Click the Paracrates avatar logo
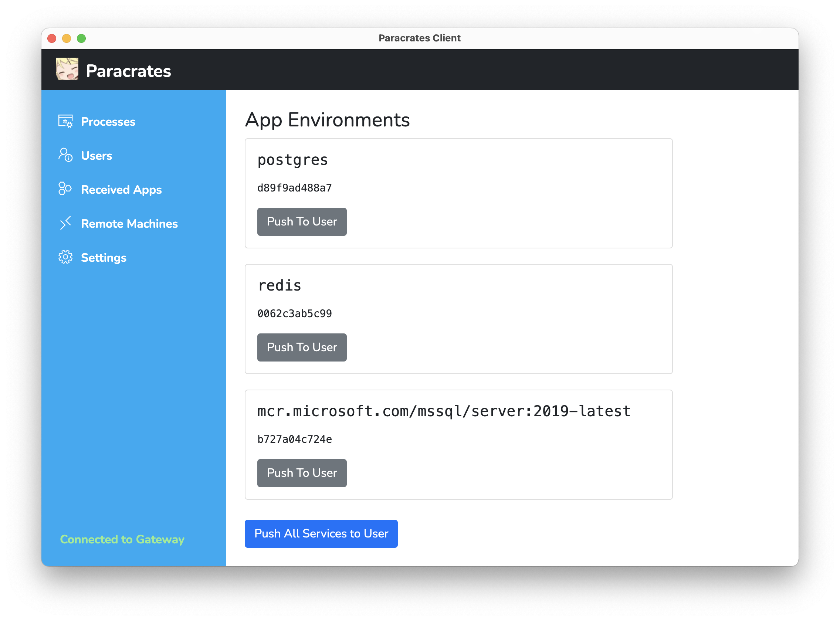Screen dimensions: 840x621 (67, 69)
